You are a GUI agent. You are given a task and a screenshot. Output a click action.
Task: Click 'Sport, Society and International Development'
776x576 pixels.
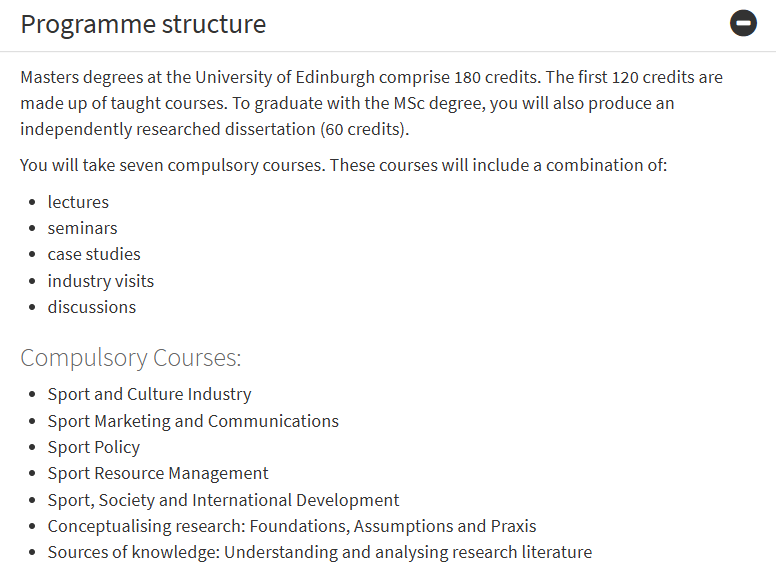coord(223,500)
